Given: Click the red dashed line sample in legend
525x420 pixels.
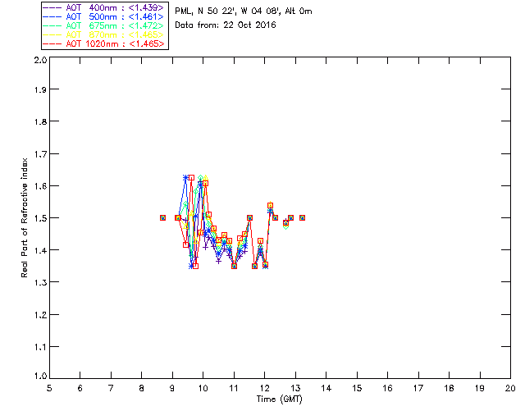Looking at the screenshot, I should pos(52,43).
